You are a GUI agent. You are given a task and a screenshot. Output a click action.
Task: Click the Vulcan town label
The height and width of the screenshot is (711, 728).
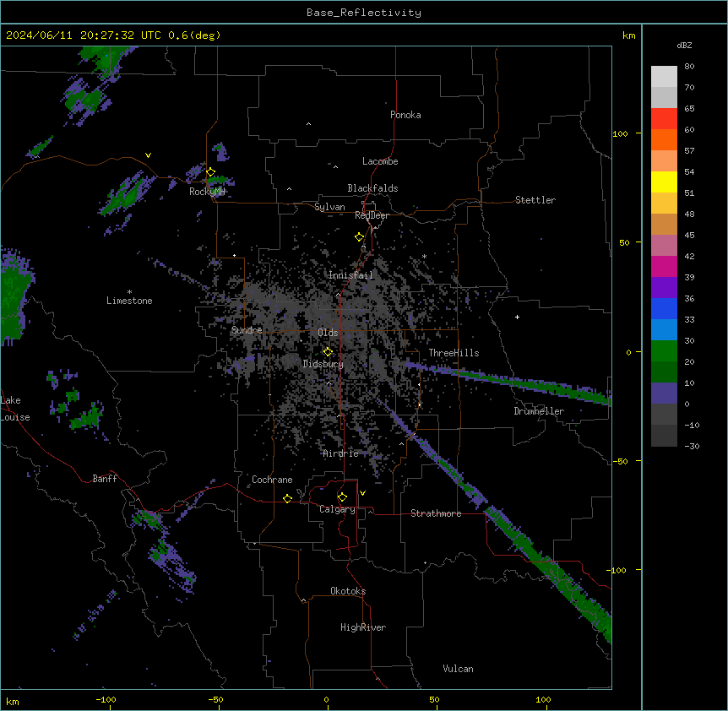pyautogui.click(x=459, y=669)
